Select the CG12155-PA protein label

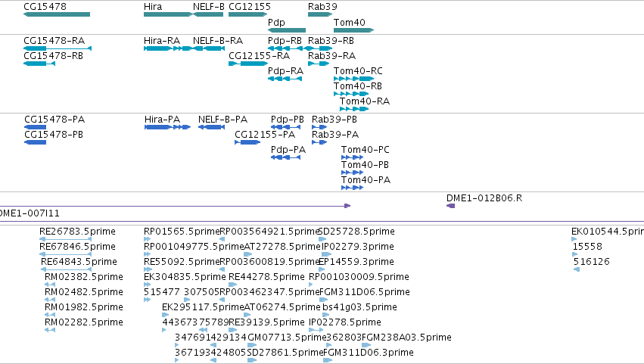265,135
